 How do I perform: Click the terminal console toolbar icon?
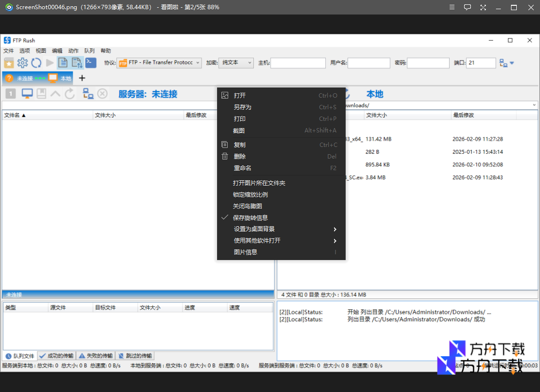[x=90, y=62]
